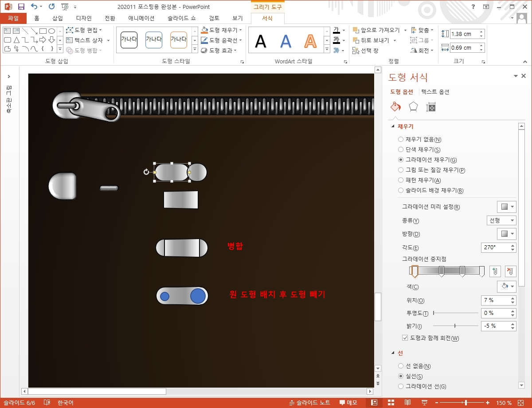Click the 투명도 transparency slider
The image size is (532, 408).
pyautogui.click(x=456, y=313)
